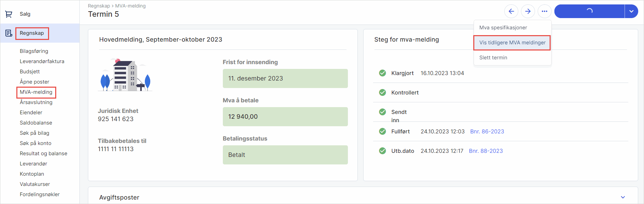Choose Vis tidligere MVA meldinger
This screenshot has height=204, width=644.
512,43
